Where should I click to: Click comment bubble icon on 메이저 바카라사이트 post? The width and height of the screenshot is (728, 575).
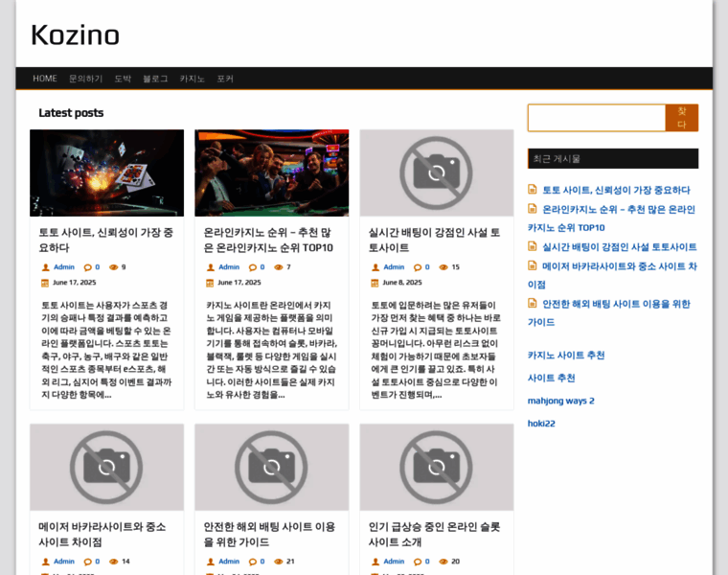coord(88,562)
